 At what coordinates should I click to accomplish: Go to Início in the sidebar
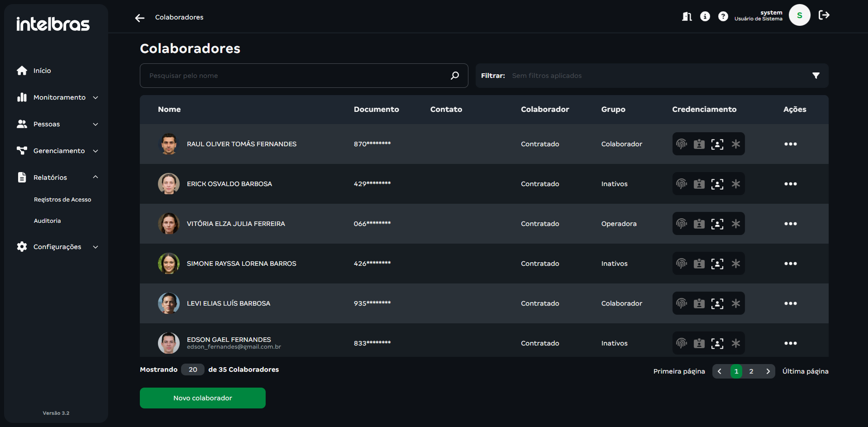(42, 71)
